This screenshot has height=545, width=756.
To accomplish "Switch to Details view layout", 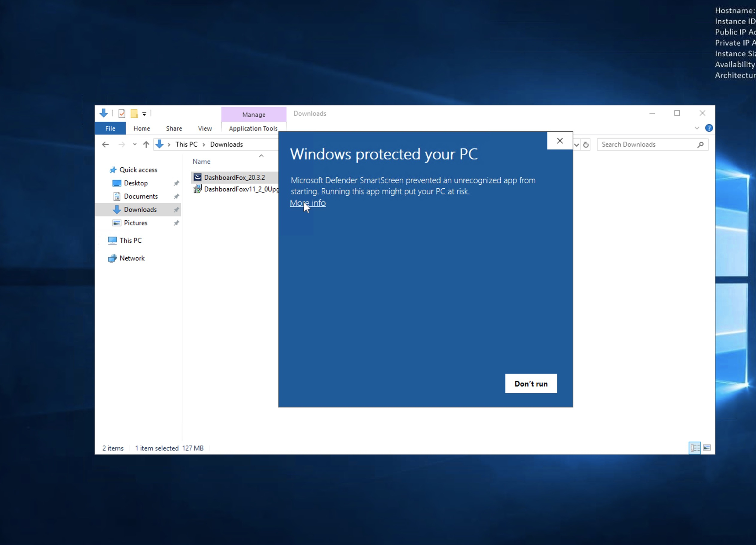I will [x=695, y=448].
